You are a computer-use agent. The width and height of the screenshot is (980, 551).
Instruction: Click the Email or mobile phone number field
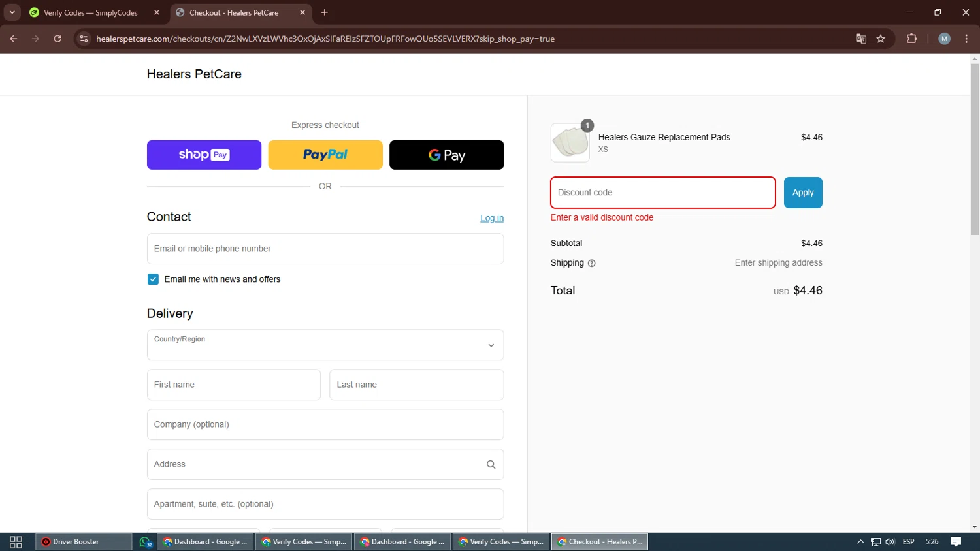pyautogui.click(x=325, y=249)
